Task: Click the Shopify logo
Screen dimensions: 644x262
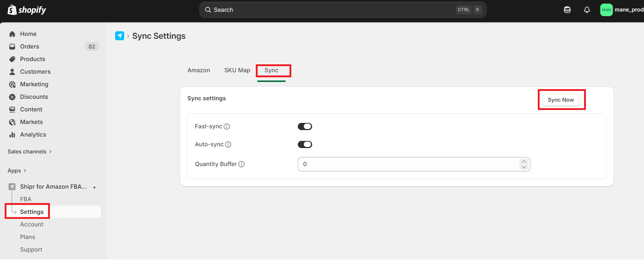Action: coord(27,10)
